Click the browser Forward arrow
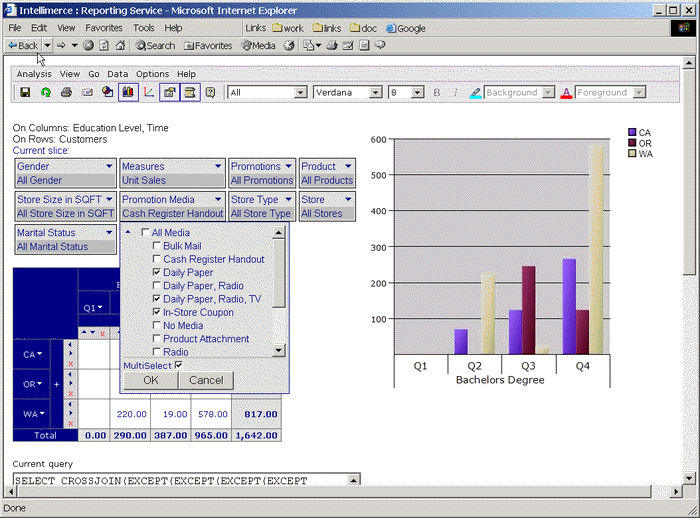This screenshot has width=700, height=518. pyautogui.click(x=61, y=45)
